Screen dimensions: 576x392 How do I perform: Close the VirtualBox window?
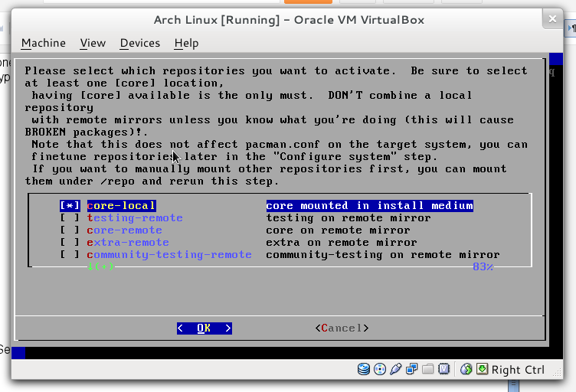(552, 18)
